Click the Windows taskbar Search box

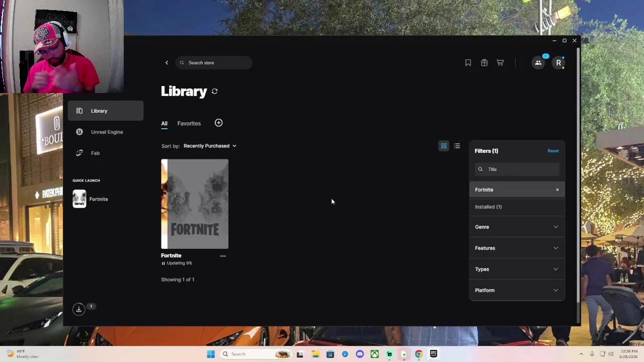pos(257,354)
